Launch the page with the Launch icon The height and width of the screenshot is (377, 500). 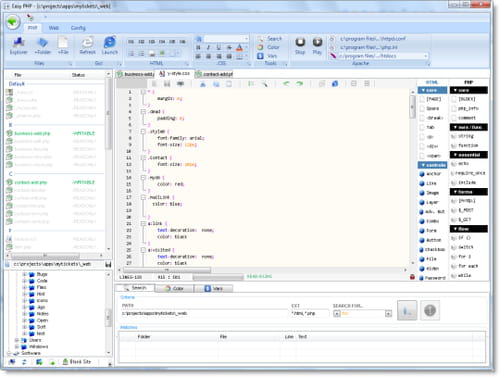110,43
